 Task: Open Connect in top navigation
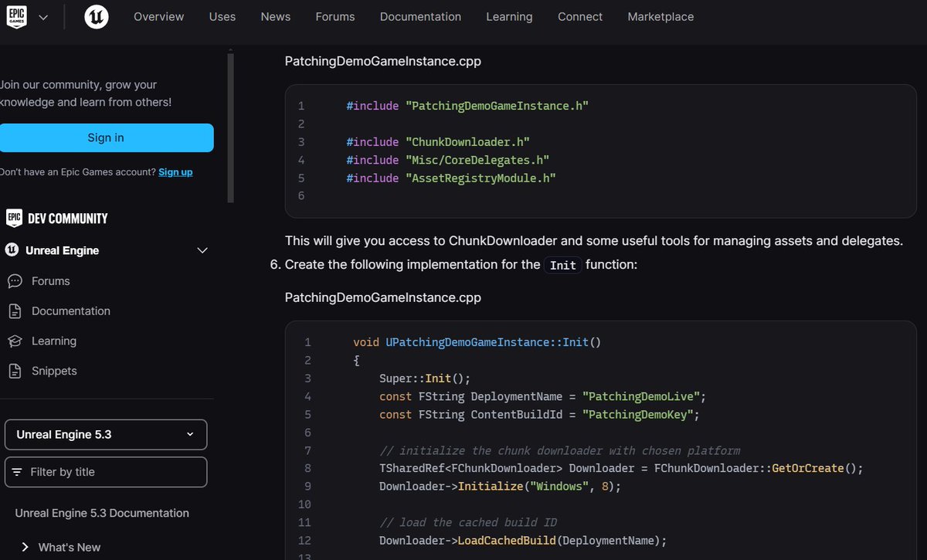(x=580, y=17)
